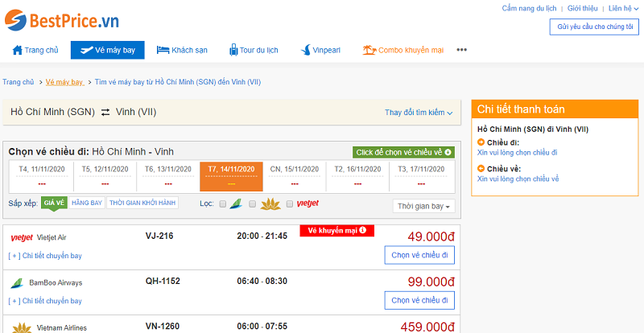Go to Khách sạn section
The image size is (644, 333).
pos(182,50)
